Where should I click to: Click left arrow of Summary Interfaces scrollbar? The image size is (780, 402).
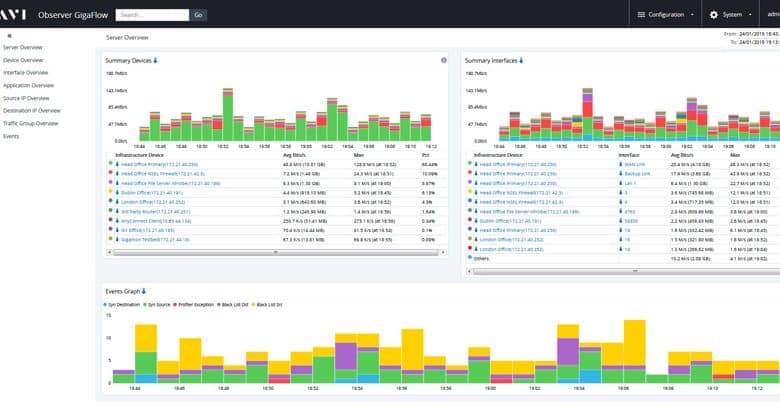(x=469, y=271)
